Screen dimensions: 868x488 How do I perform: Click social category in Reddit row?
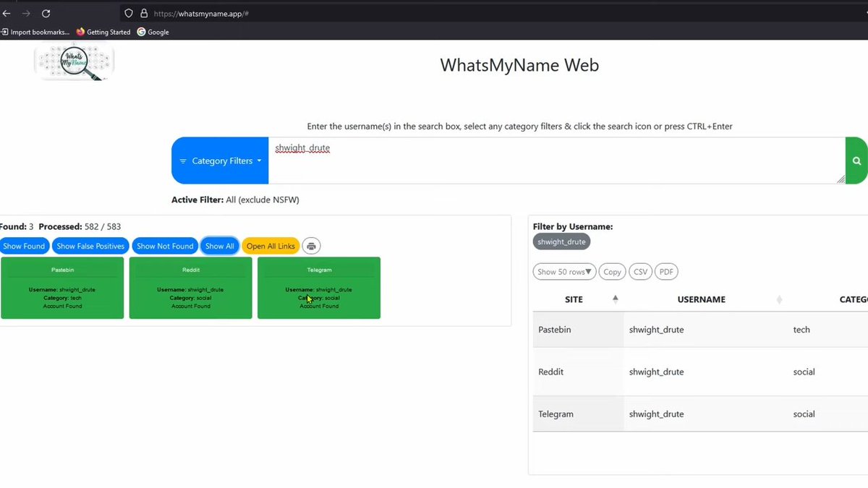804,372
